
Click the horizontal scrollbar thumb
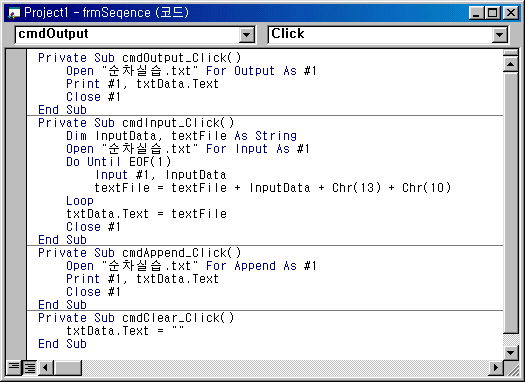pyautogui.click(x=67, y=368)
